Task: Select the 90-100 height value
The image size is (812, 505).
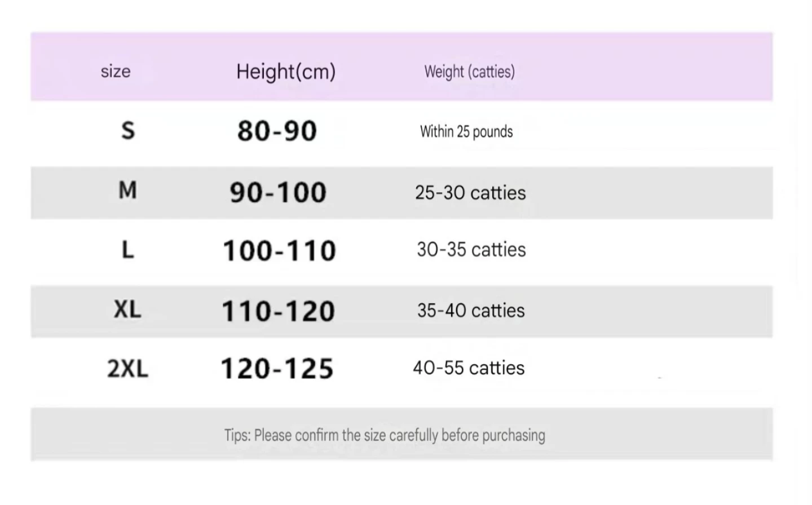Action: pyautogui.click(x=278, y=193)
